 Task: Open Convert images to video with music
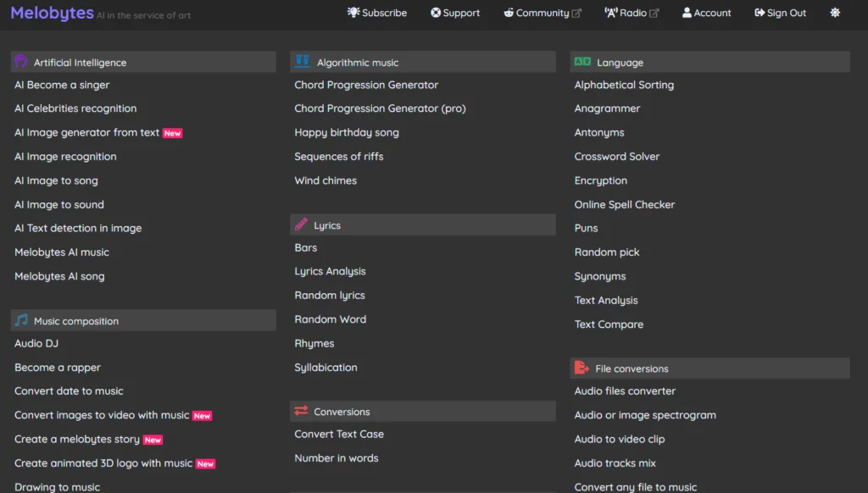[x=102, y=415]
